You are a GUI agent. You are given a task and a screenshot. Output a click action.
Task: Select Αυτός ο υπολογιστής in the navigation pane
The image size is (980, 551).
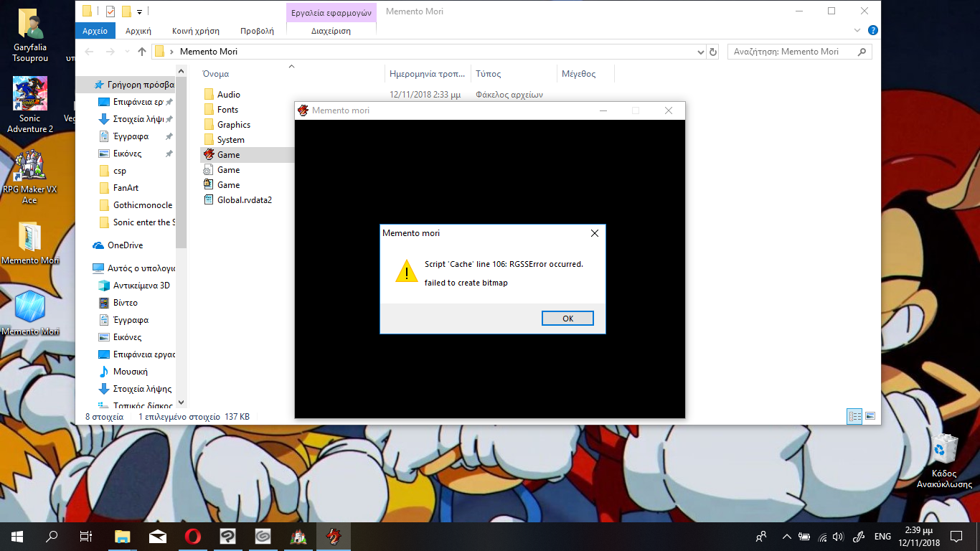[x=141, y=268]
